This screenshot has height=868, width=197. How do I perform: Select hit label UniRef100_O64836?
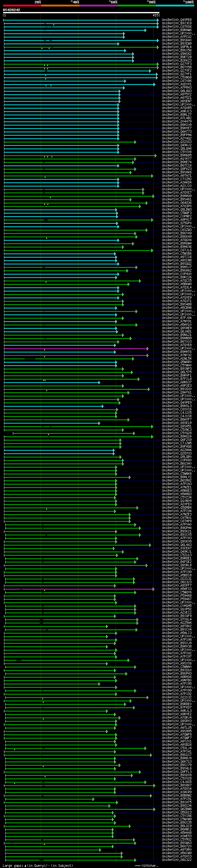click(x=177, y=203)
